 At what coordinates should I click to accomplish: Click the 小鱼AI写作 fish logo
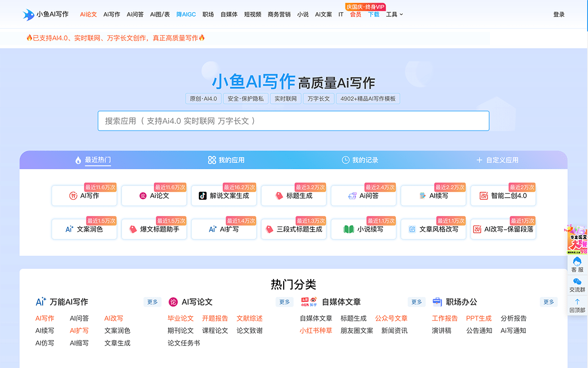pyautogui.click(x=28, y=14)
